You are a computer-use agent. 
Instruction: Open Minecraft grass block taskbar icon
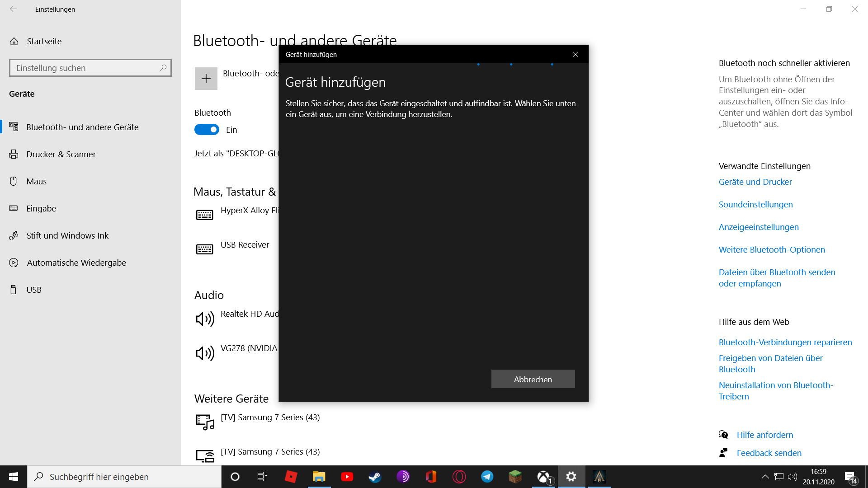[515, 477]
